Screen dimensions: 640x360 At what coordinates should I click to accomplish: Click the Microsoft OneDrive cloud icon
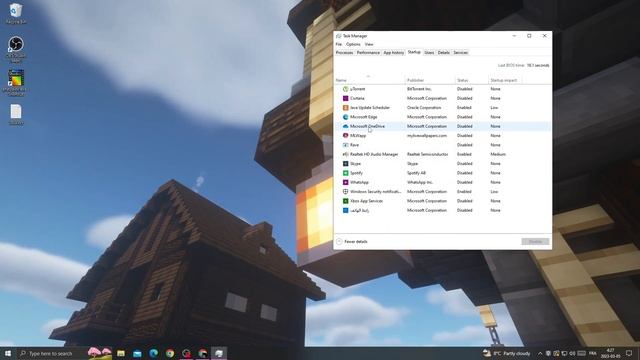(x=345, y=127)
